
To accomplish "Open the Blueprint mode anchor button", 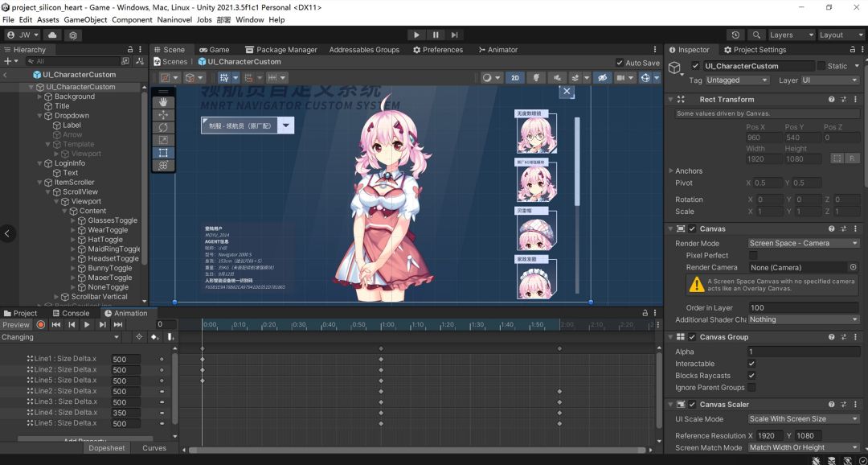I will [837, 159].
